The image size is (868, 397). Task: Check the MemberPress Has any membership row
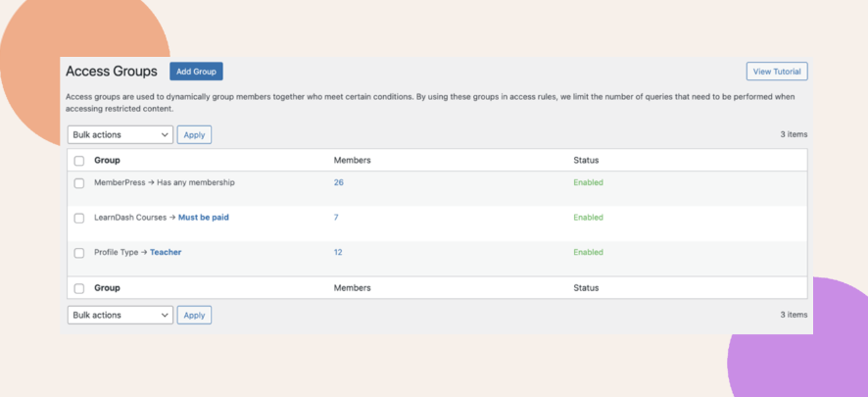(79, 183)
